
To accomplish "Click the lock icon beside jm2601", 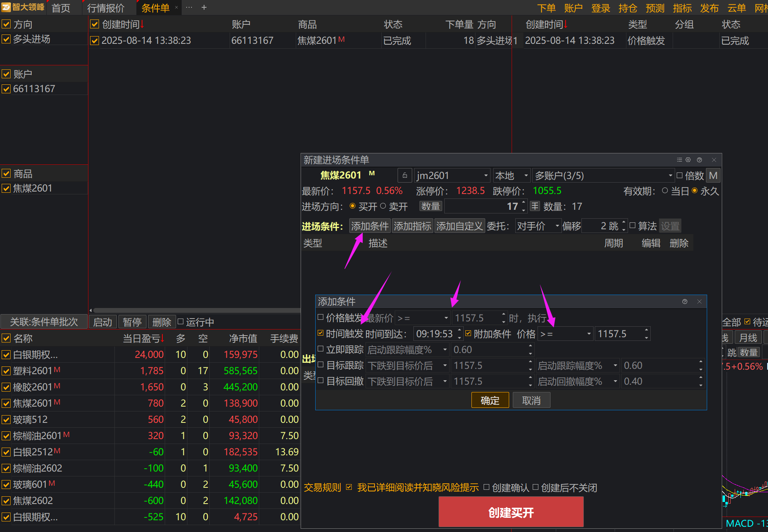I will [x=404, y=176].
